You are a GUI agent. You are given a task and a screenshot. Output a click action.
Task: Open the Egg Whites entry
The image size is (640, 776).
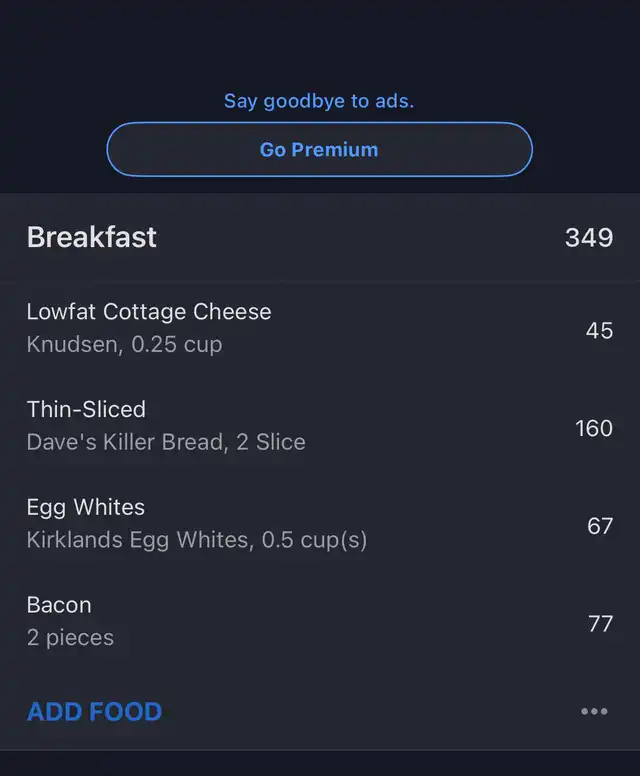click(x=320, y=524)
